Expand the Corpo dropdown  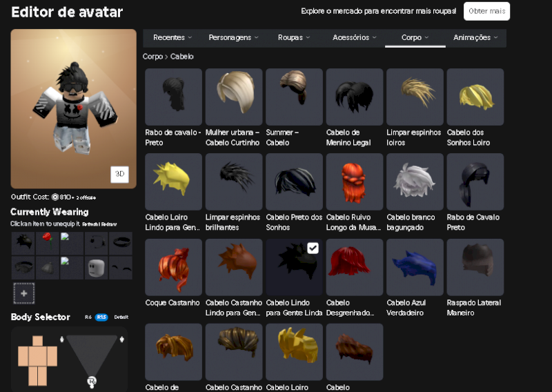(415, 37)
